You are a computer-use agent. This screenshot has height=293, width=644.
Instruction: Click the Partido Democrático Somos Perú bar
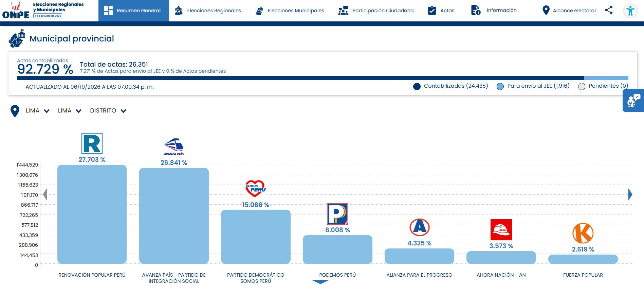click(x=256, y=237)
